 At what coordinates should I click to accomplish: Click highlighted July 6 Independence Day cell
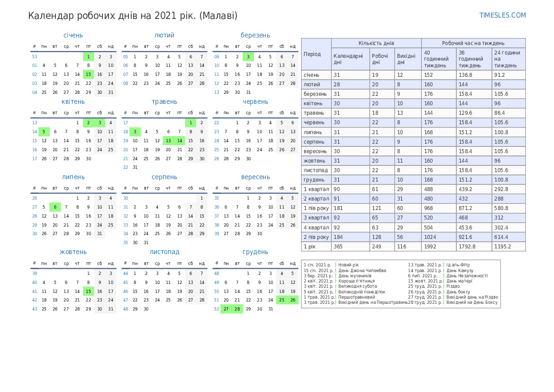(55, 207)
